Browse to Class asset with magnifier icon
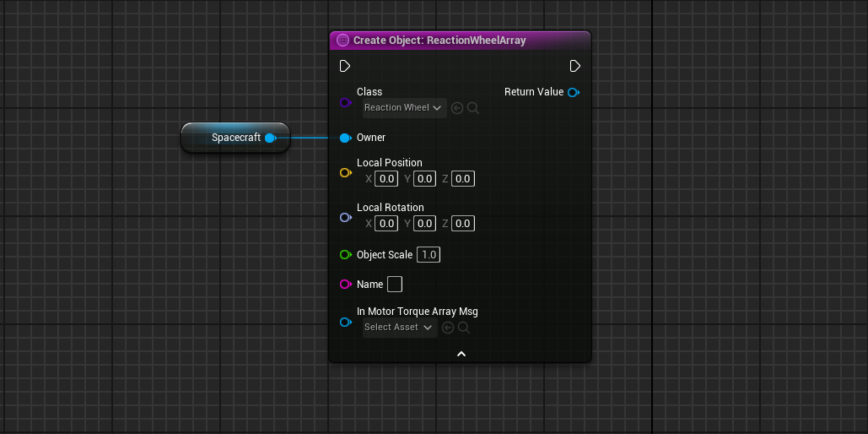The image size is (868, 434). point(473,108)
